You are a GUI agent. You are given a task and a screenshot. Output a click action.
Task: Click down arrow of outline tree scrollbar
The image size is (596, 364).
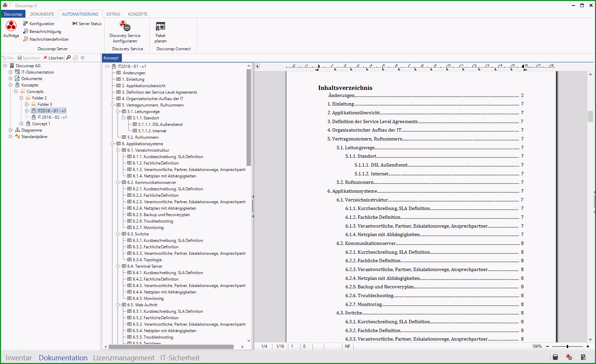(x=249, y=341)
